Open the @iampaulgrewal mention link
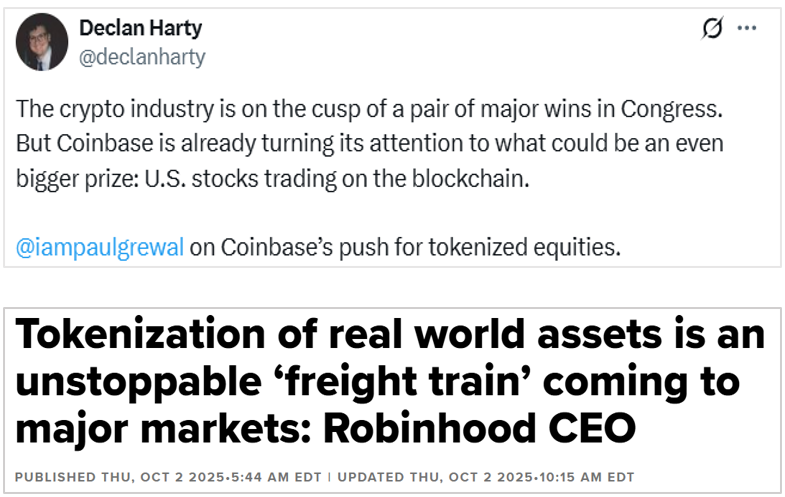The image size is (785, 497). tap(99, 247)
